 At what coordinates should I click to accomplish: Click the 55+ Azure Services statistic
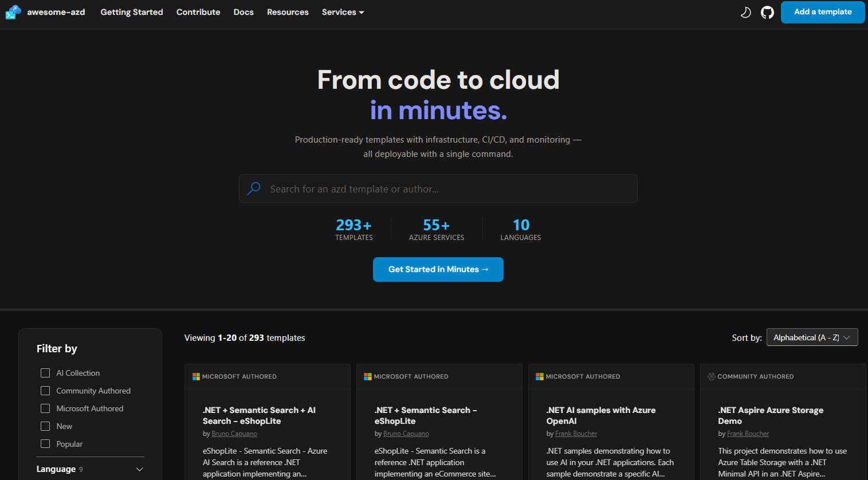[x=437, y=229]
